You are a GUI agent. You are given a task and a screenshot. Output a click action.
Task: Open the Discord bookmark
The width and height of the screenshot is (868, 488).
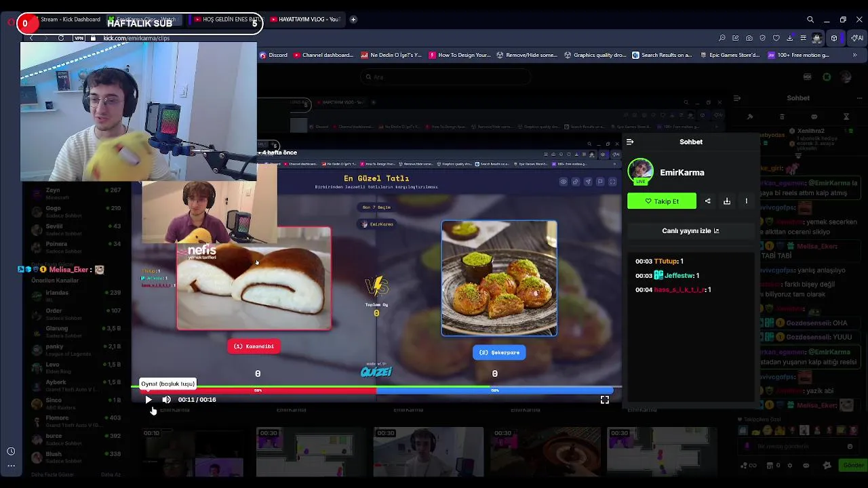click(x=273, y=55)
